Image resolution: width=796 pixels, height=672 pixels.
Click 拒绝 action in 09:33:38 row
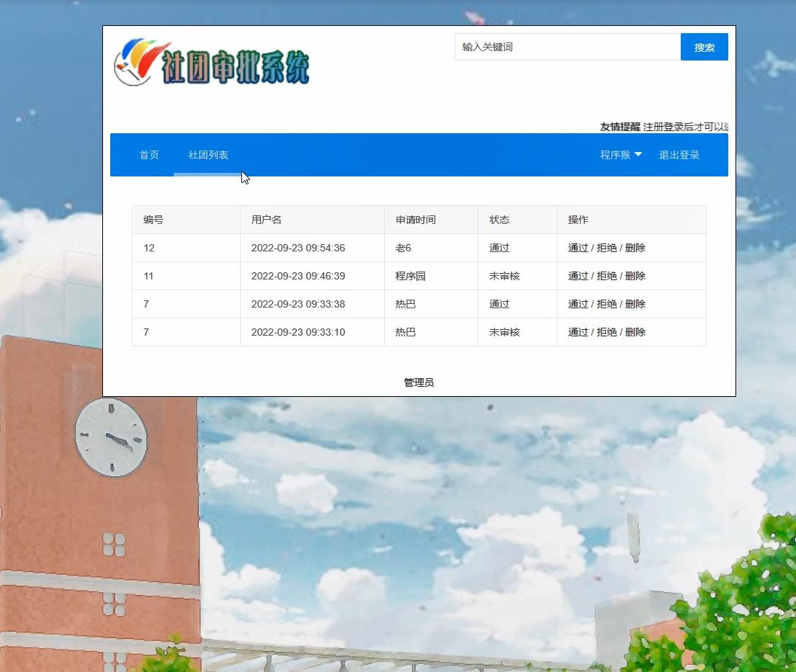(607, 303)
